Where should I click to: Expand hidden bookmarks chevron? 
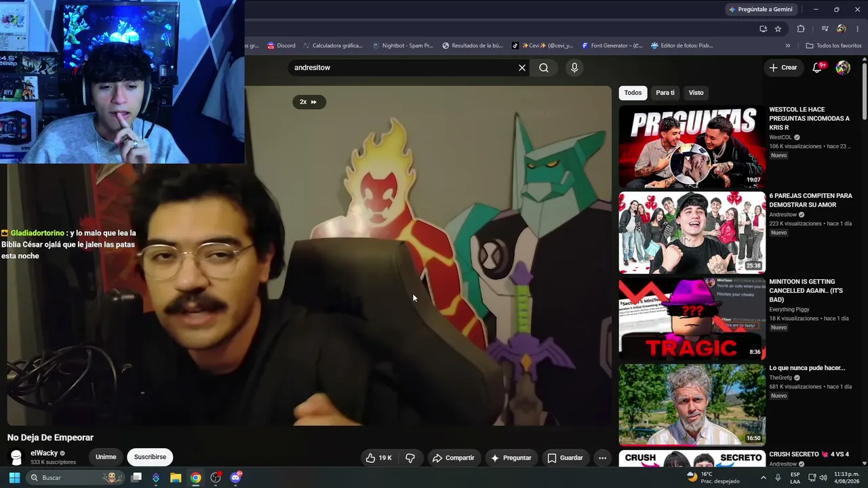pos(787,45)
